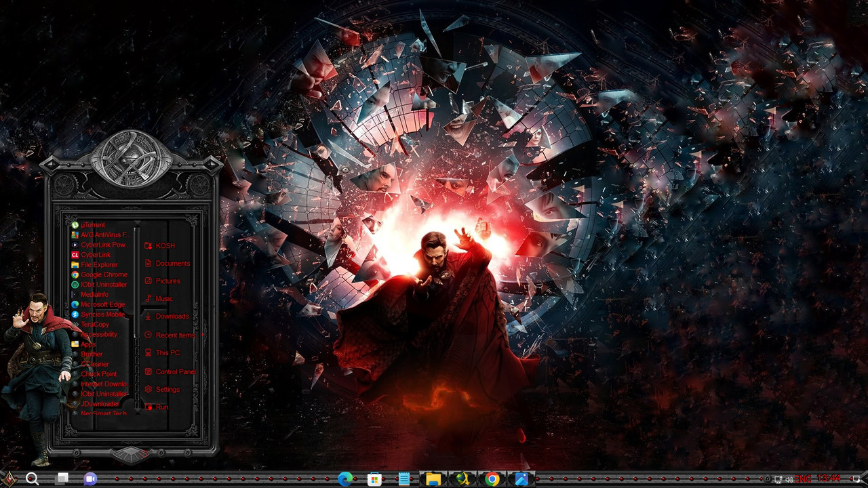The width and height of the screenshot is (868, 488).
Task: Open Microsoft Edge from the taskbar
Action: (345, 479)
